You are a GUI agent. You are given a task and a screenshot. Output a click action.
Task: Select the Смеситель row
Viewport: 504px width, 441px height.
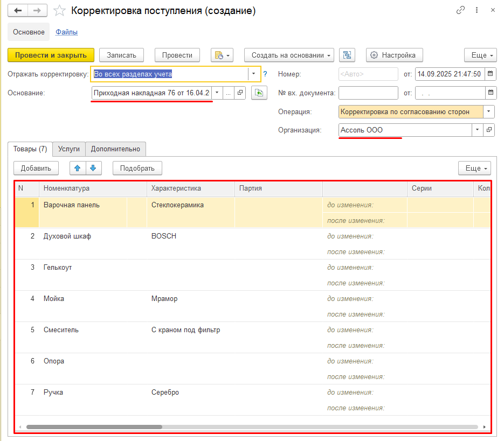point(253,337)
